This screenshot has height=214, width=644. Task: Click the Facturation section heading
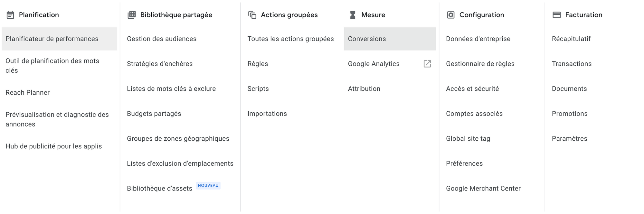(x=583, y=15)
